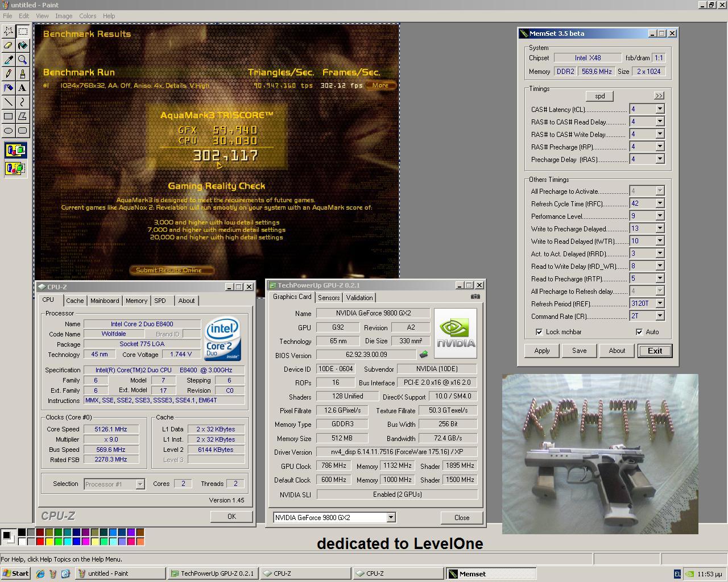Click the Apply button in MemSet
Viewport: 728px width, 582px height.
(541, 351)
